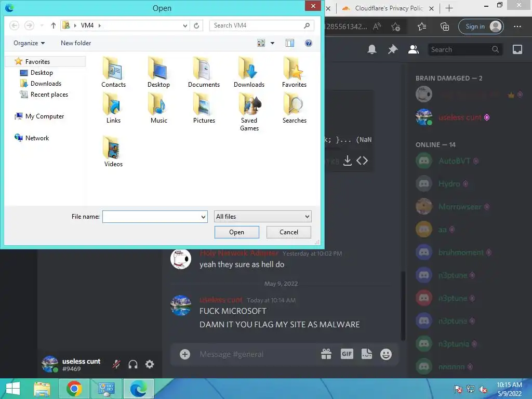This screenshot has width=532, height=399.
Task: Open Discord inbox
Action: coord(517,49)
